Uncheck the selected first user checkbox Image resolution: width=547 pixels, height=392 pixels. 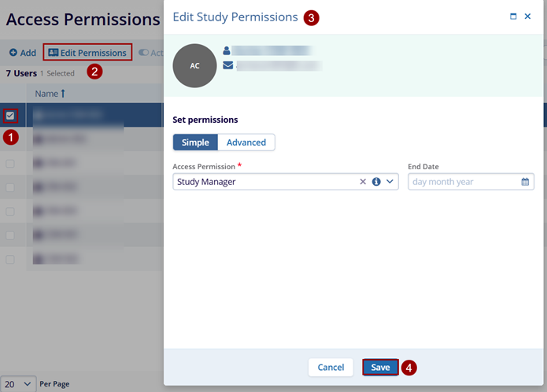10,116
